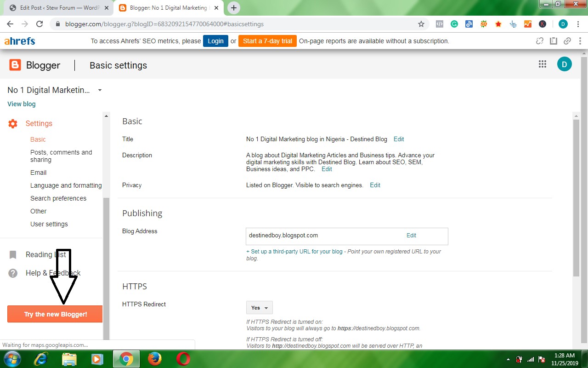Click the Ahrefs Login button
The image size is (588, 368).
[x=215, y=41]
